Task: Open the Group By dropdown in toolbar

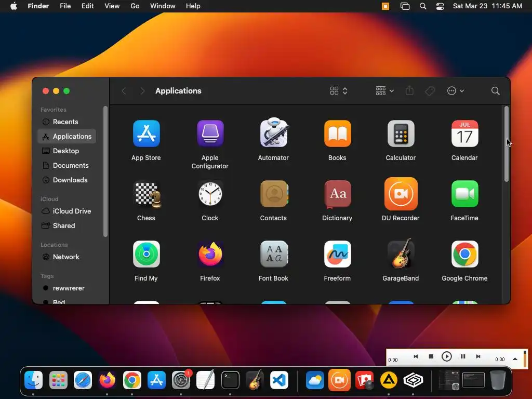Action: (385, 91)
